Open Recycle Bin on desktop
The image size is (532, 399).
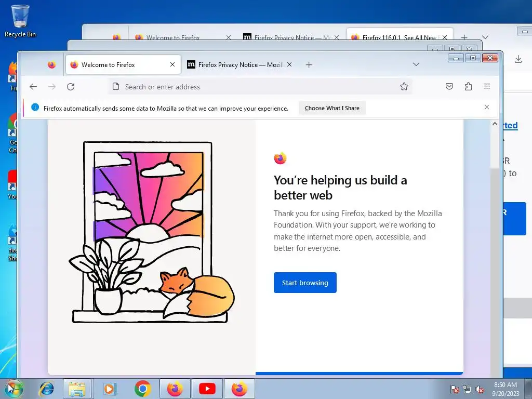[20, 21]
